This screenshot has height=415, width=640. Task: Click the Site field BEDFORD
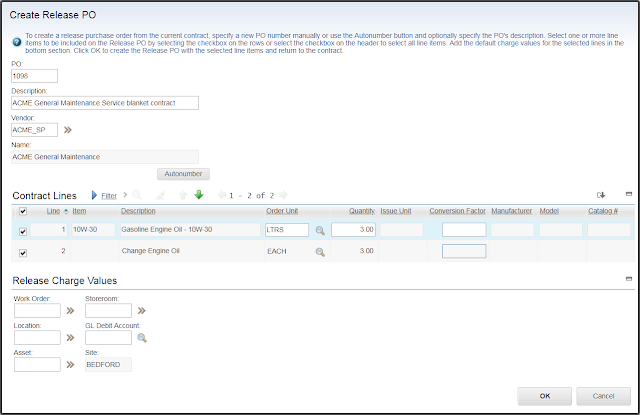[108, 364]
